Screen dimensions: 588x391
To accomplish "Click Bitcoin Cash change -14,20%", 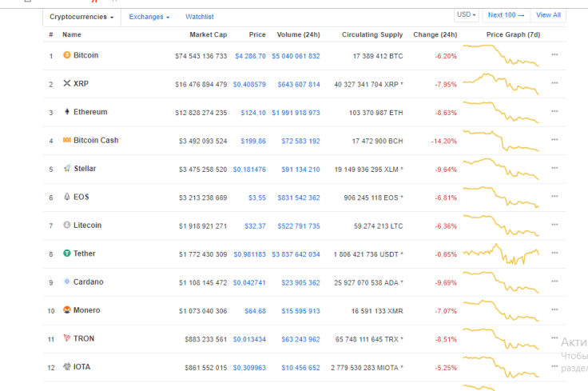I will click(x=444, y=141).
